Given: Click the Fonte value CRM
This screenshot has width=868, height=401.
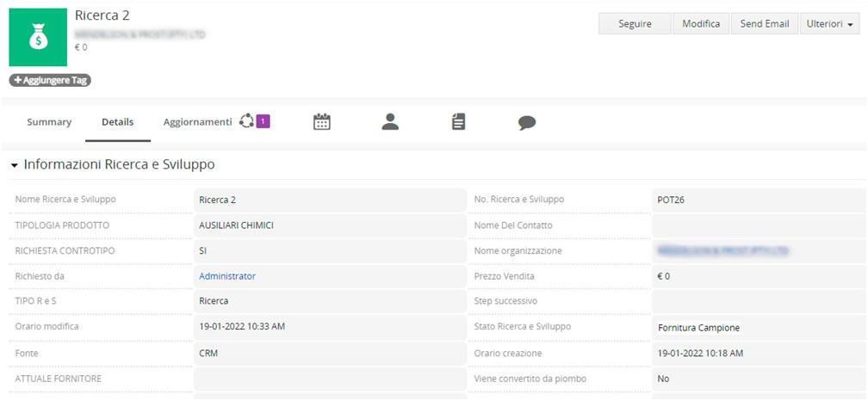Looking at the screenshot, I should [208, 353].
